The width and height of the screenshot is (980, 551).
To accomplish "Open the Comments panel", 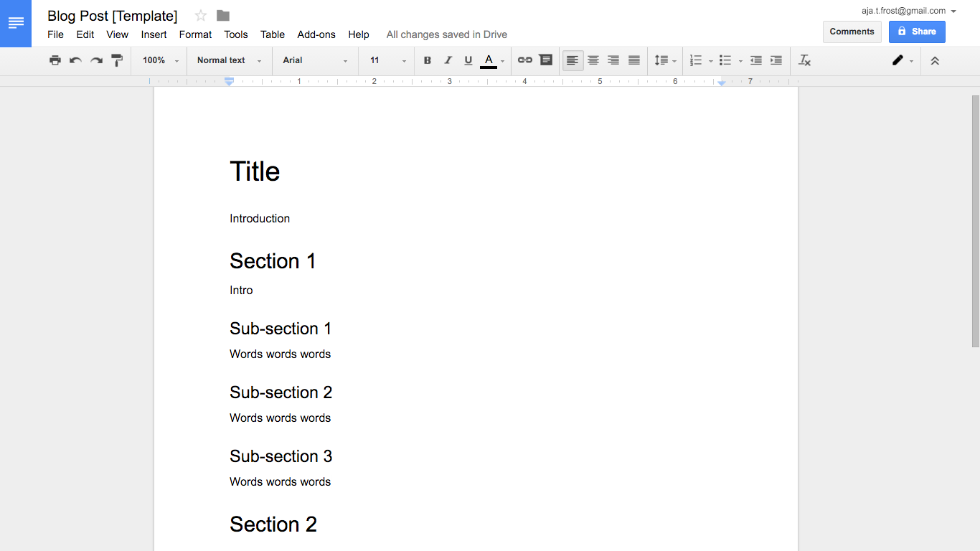I will pos(852,32).
